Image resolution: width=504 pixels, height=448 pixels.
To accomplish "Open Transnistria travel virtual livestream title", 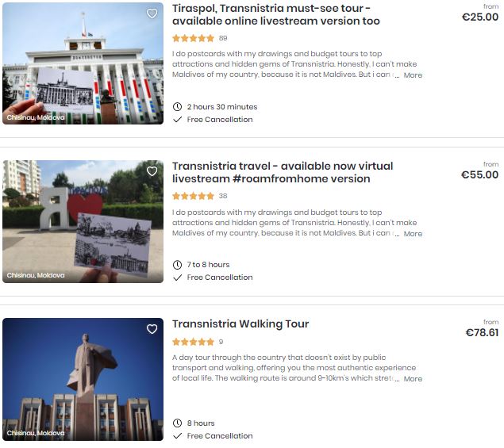I will tap(283, 172).
